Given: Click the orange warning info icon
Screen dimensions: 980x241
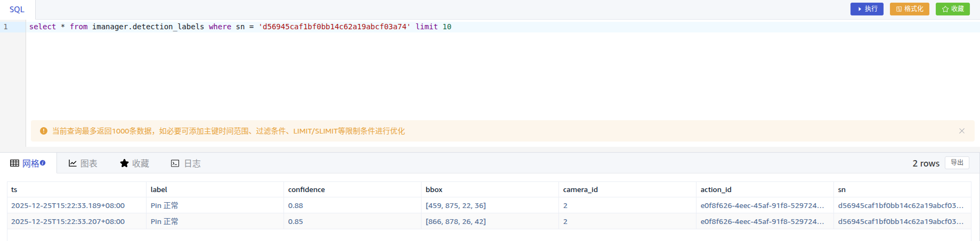Looking at the screenshot, I should 44,131.
